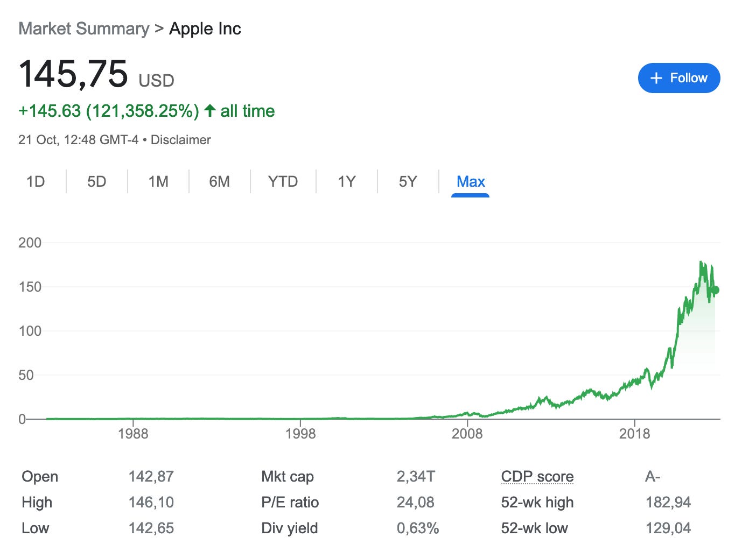Click the green up arrow icon

tap(210, 111)
